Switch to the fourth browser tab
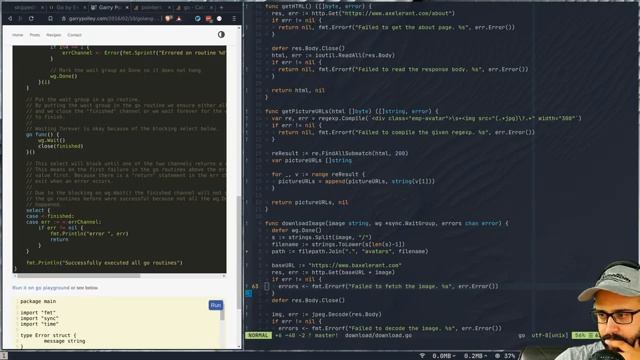The width and height of the screenshot is (640, 360). click(151, 7)
